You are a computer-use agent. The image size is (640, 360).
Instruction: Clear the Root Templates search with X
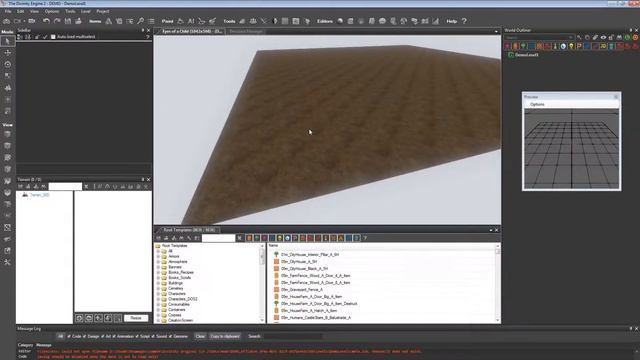(x=240, y=238)
